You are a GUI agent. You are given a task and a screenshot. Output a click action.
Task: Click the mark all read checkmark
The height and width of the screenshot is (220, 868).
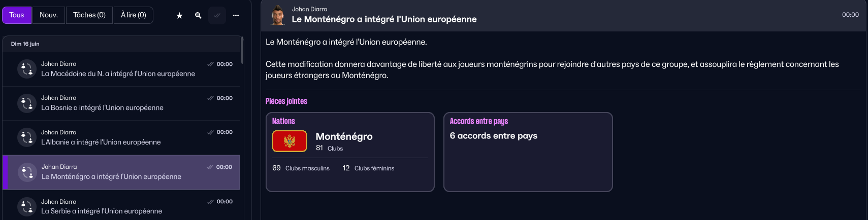coord(217,16)
